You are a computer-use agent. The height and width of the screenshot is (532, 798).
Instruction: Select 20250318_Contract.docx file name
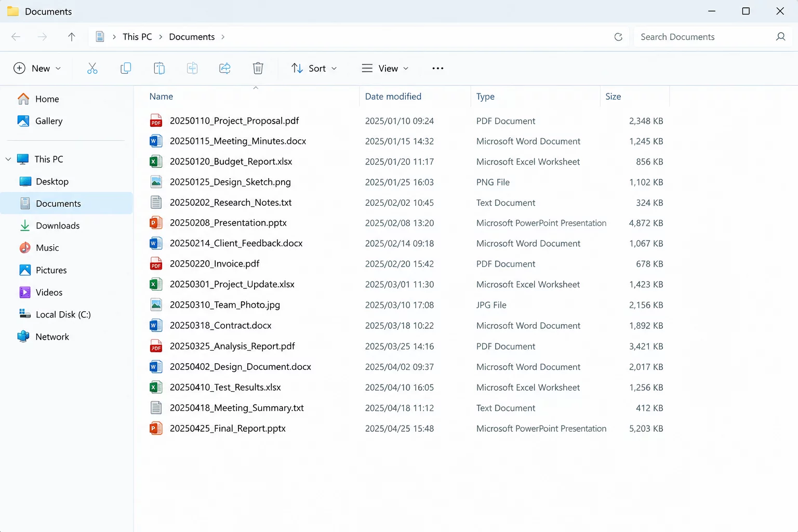point(221,326)
